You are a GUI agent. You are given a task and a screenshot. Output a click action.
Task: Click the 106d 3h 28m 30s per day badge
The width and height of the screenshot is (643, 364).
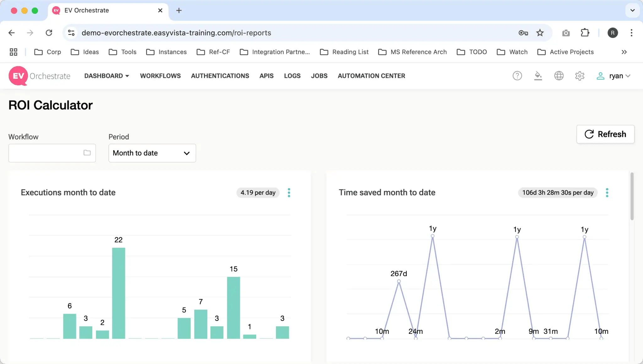[x=558, y=193]
